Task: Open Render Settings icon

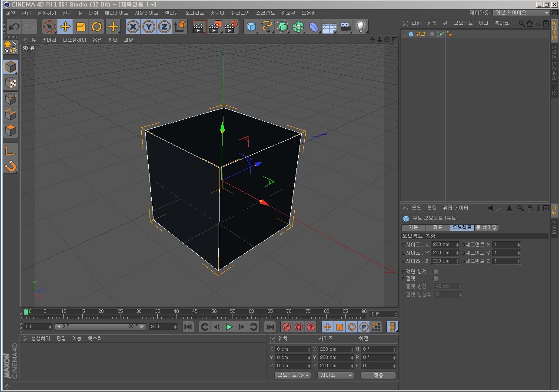Action: [231, 27]
